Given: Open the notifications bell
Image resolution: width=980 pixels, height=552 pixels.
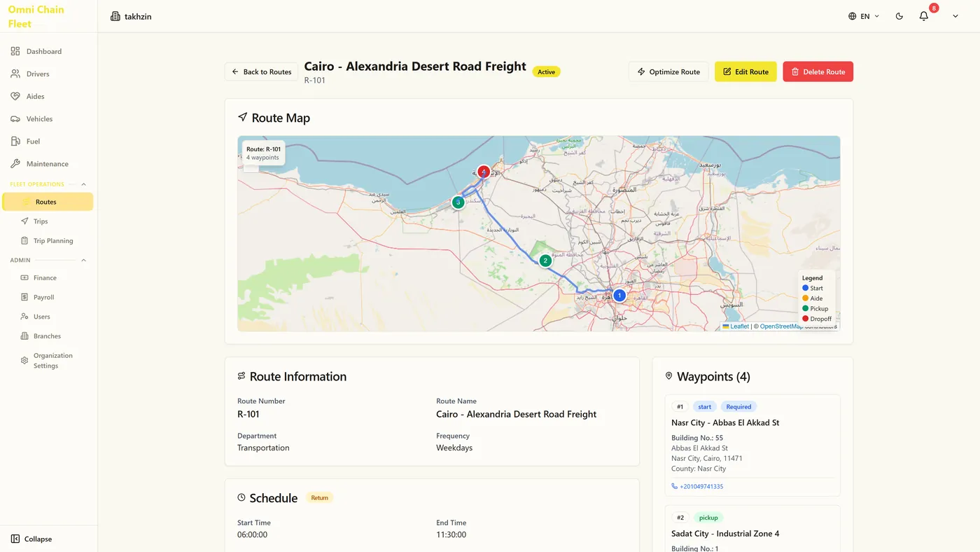Looking at the screenshot, I should (x=924, y=16).
